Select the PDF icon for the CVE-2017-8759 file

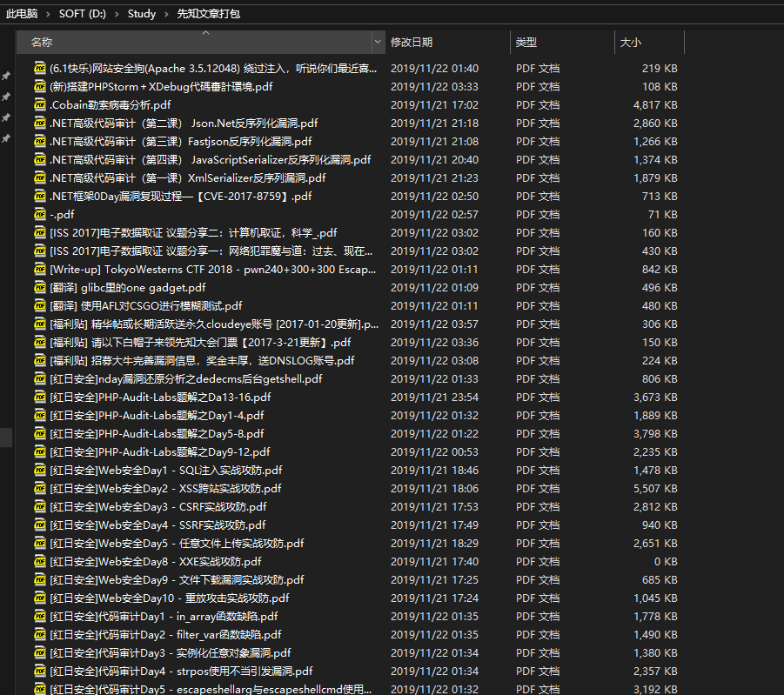40,196
